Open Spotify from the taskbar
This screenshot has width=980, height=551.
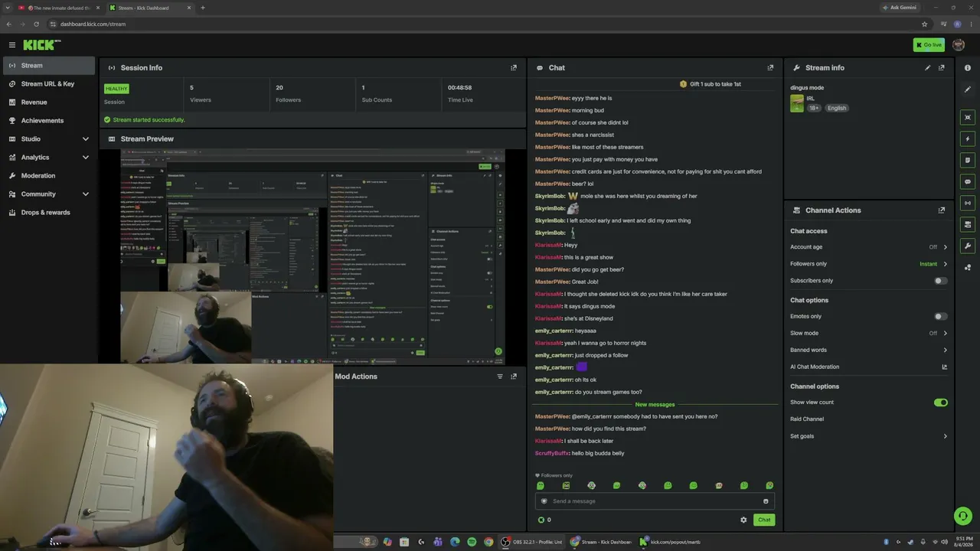(472, 542)
